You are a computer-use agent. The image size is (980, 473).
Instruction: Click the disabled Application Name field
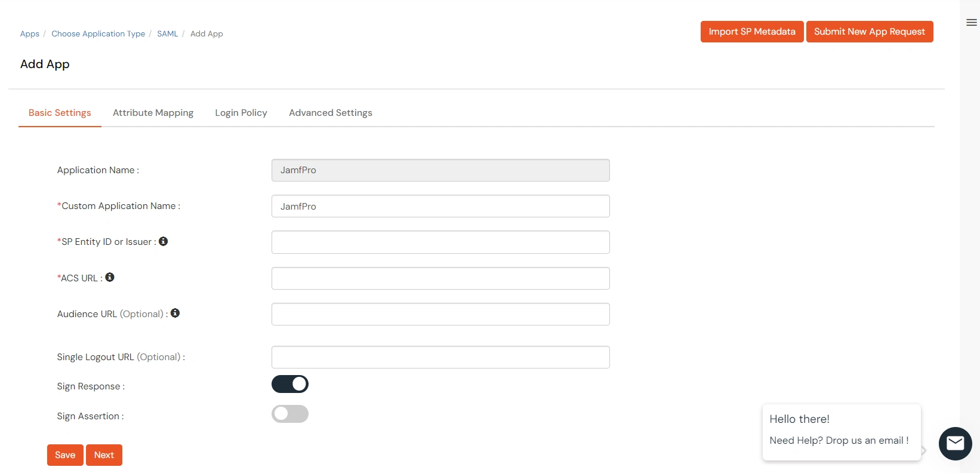point(440,170)
